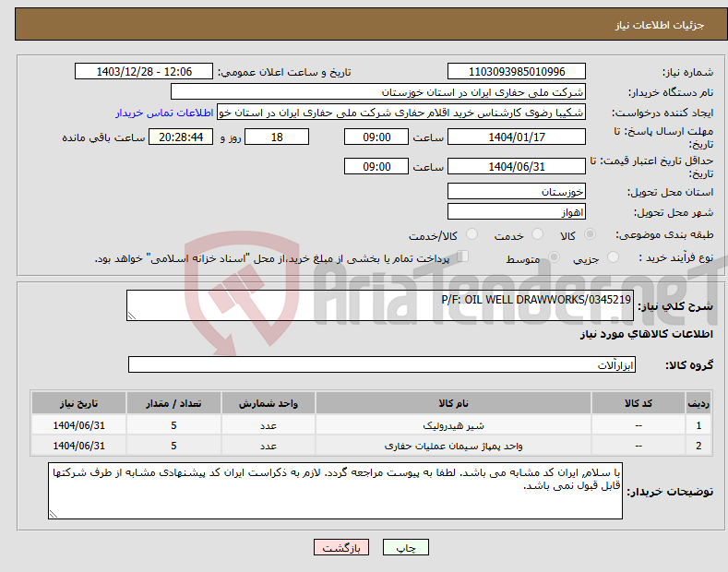Click the کد کالا column header
Viewport: 728px width, 572px height.
click(x=638, y=403)
